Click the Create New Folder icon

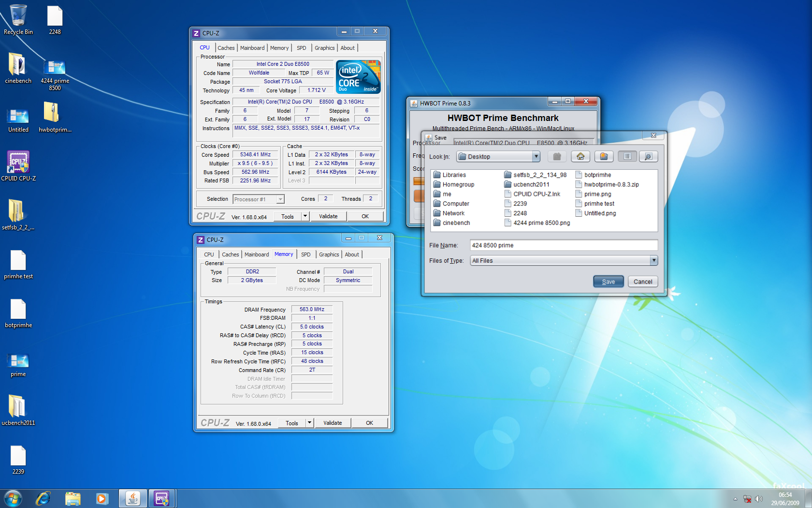pos(604,156)
